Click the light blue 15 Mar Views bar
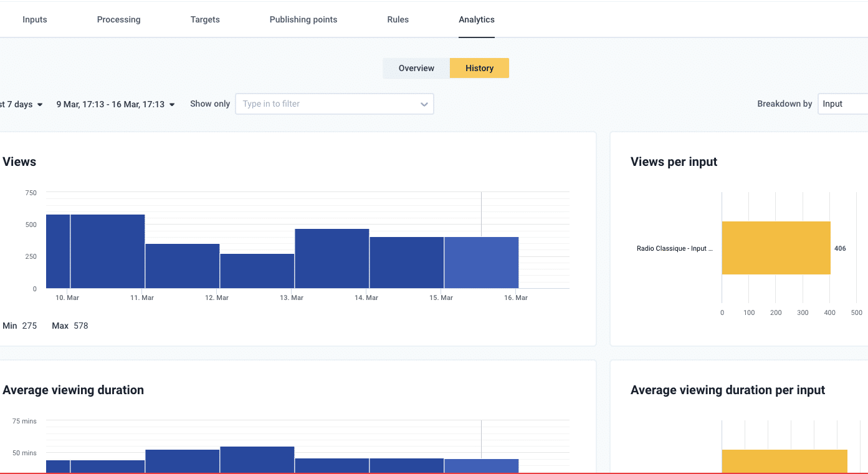Screen dimensions: 868x474 coord(481,263)
